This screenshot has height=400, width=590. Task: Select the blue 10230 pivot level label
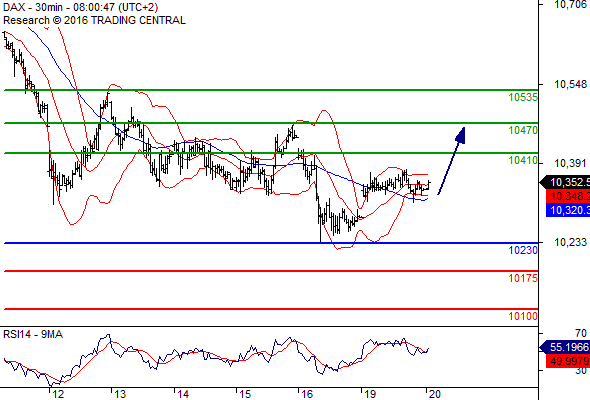pyautogui.click(x=523, y=250)
